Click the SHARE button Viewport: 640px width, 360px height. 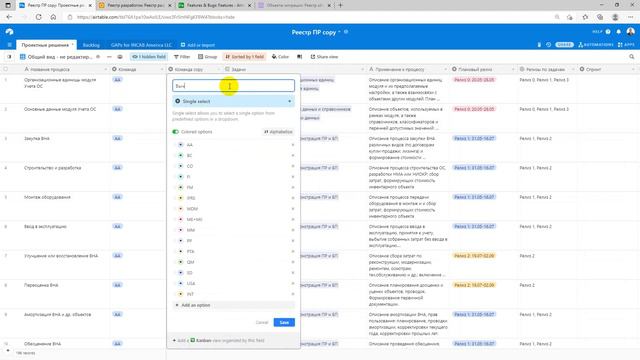tap(564, 45)
